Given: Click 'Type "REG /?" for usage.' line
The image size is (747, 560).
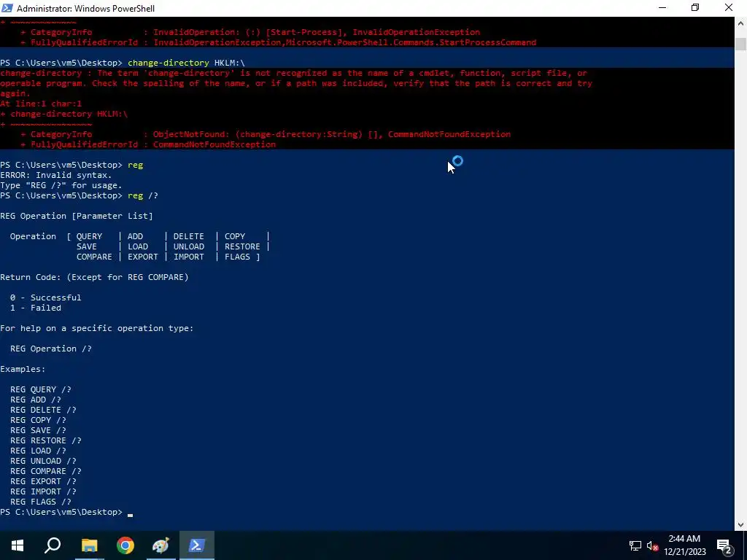Looking at the screenshot, I should (x=61, y=186).
